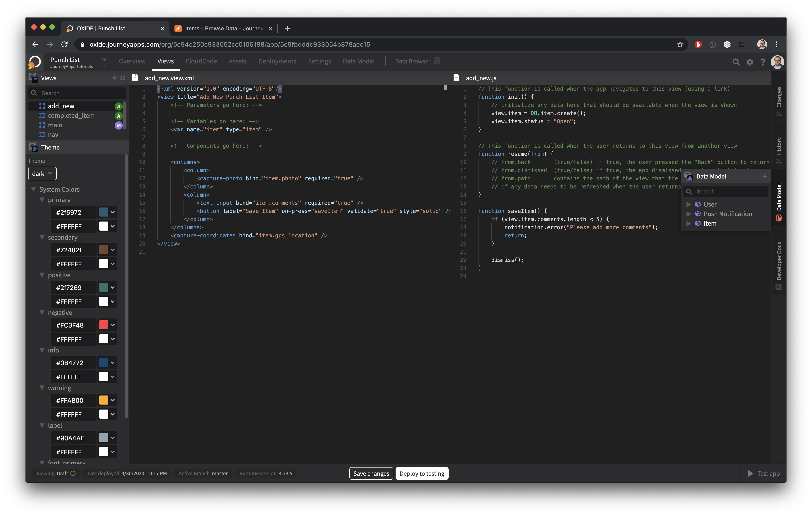812x516 pixels.
Task: Click the OXIDE logo icon
Action: 35,62
